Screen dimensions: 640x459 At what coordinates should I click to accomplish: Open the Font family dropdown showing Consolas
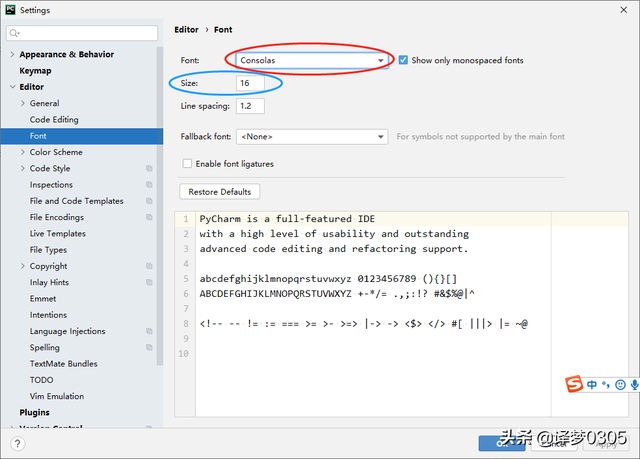pyautogui.click(x=312, y=60)
